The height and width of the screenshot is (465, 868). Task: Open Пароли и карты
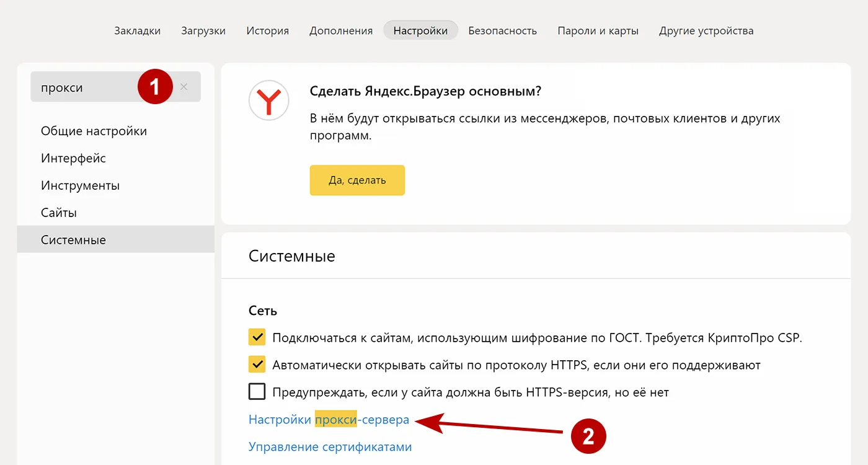point(597,30)
